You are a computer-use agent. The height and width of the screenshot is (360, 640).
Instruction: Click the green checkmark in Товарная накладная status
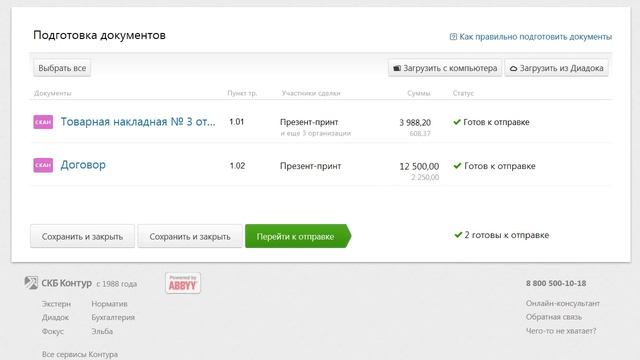click(x=457, y=122)
